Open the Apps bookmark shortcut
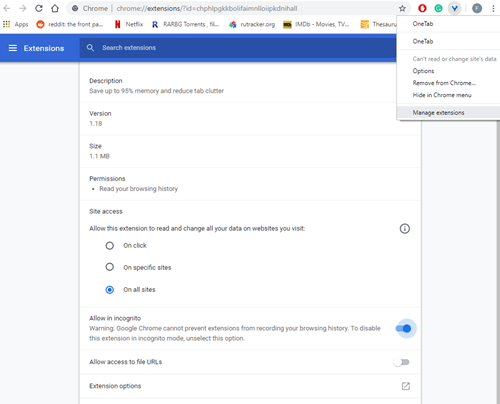Screen dimensions: 500x404 click(15, 24)
